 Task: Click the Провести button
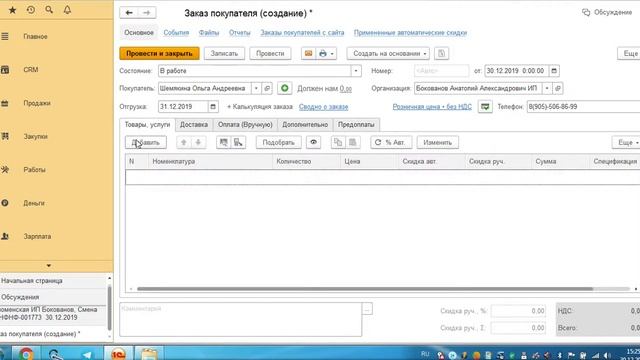[270, 53]
